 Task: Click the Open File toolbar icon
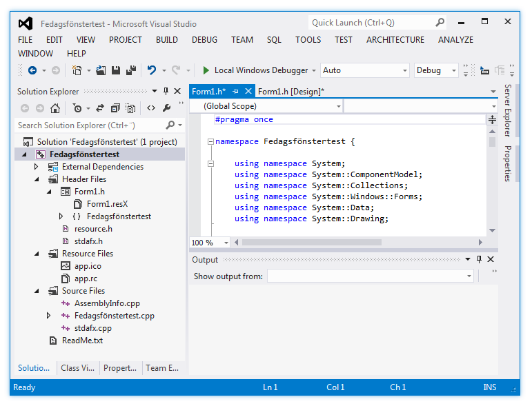point(101,70)
